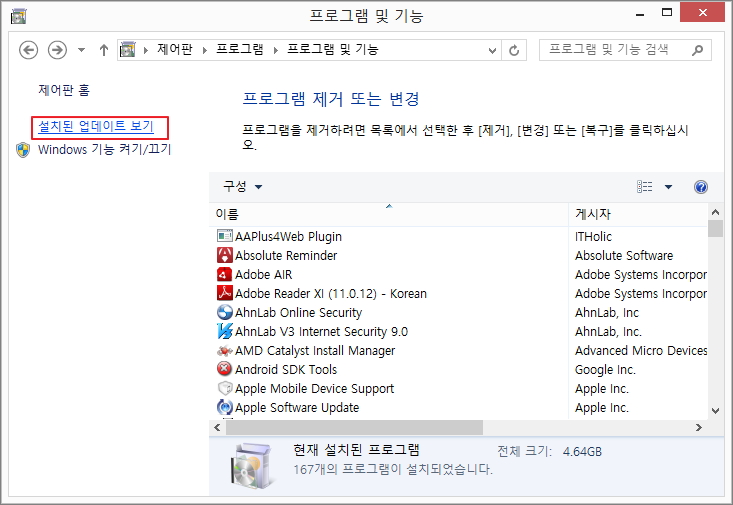Click the window title bar system icon
This screenshot has width=733, height=505.
[x=18, y=16]
